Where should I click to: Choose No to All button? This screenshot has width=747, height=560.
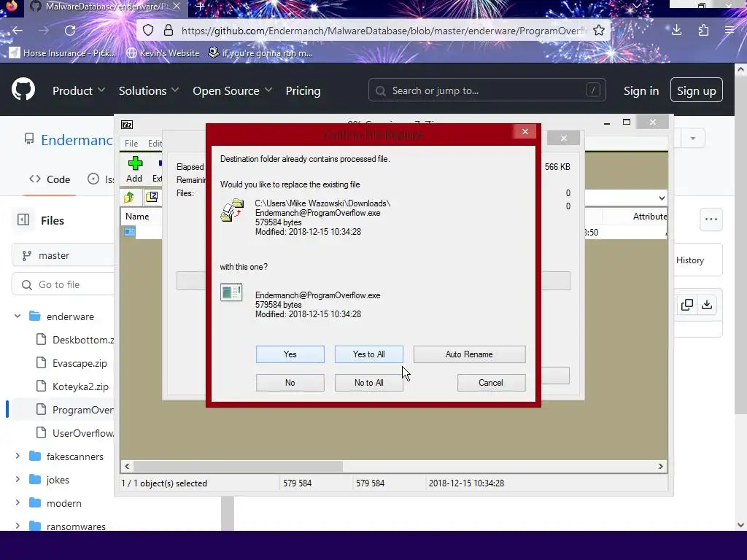point(368,383)
